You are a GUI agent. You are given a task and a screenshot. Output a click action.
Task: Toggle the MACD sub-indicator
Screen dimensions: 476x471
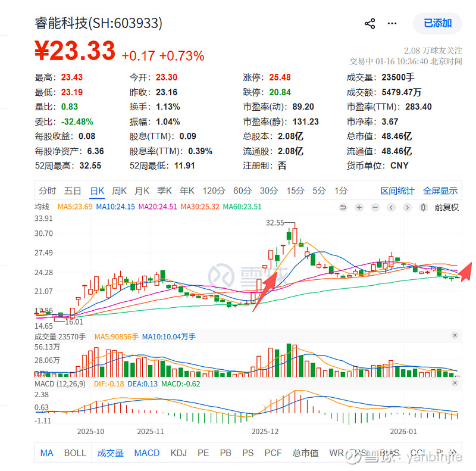click(146, 453)
